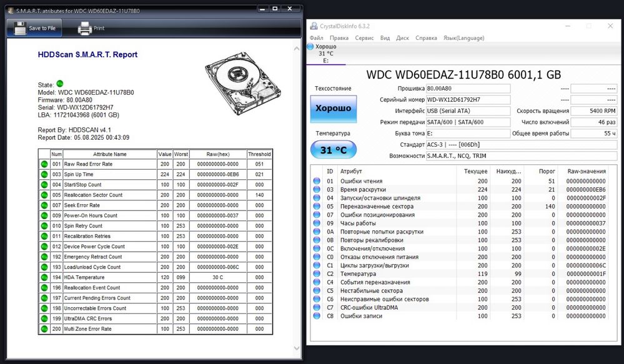Open the Сервис menu in CrystalDiskInfo
Screen dimensions: 624x364
point(364,38)
